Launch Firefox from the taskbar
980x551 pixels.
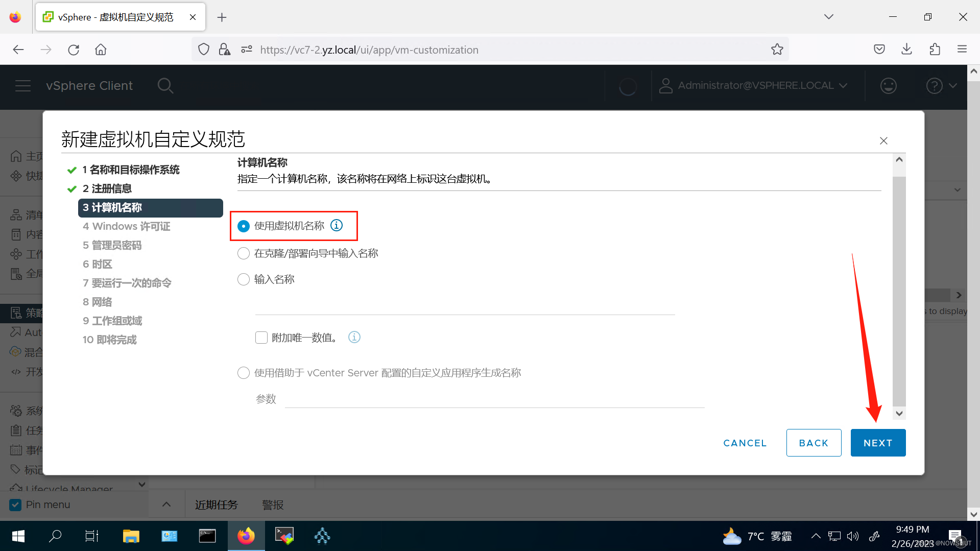246,536
